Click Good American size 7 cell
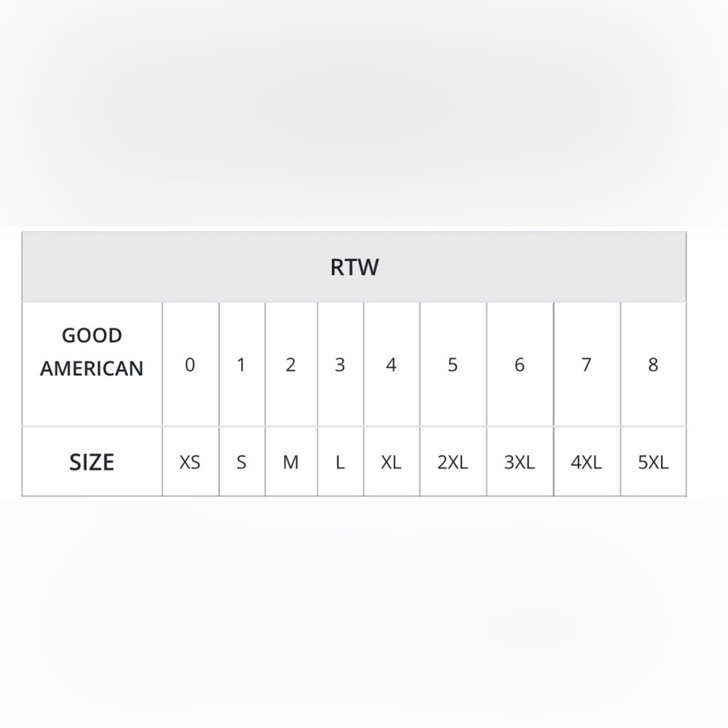 point(587,365)
